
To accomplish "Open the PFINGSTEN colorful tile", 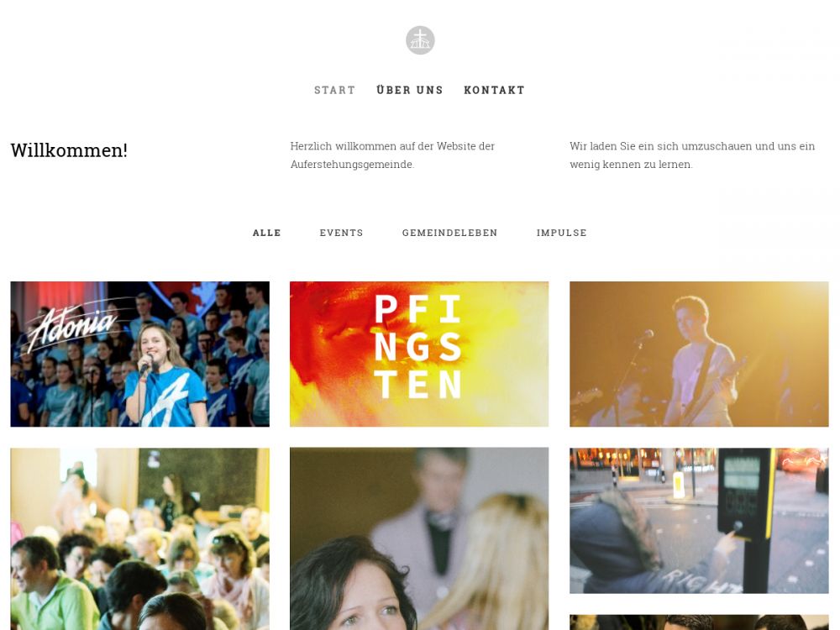I will [419, 354].
